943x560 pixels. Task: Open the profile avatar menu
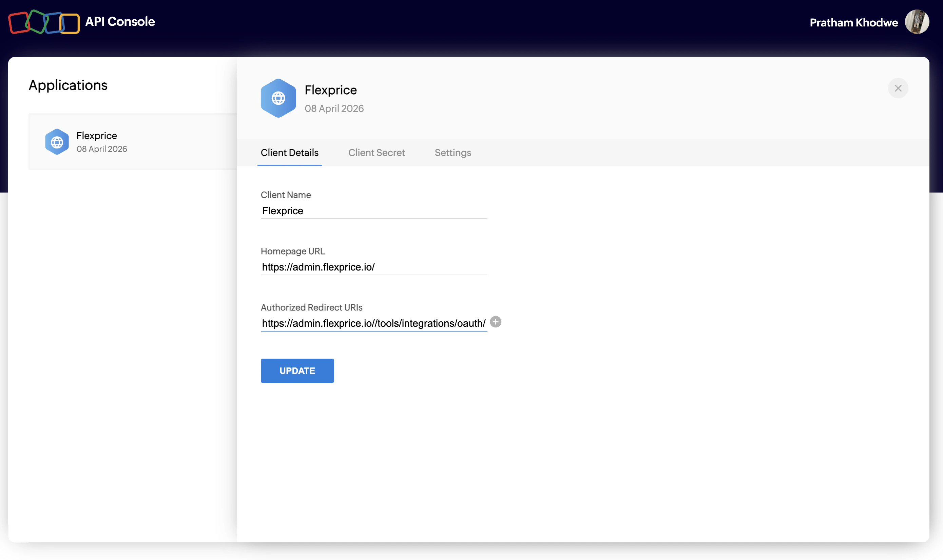pyautogui.click(x=917, y=21)
